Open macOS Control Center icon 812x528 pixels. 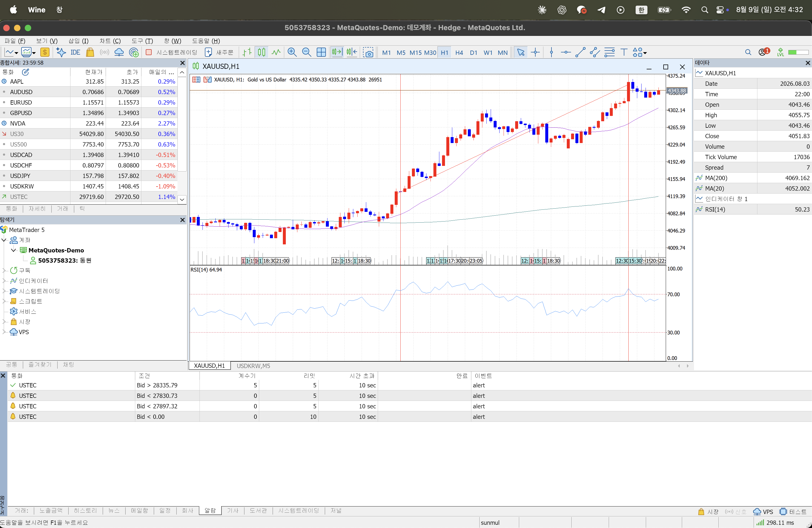pos(720,10)
